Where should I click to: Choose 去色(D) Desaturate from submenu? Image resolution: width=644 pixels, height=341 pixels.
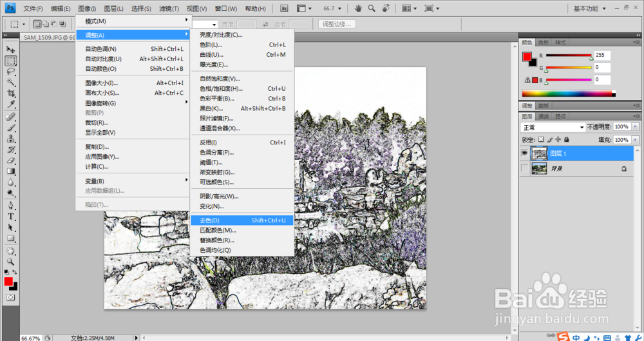pyautogui.click(x=242, y=220)
